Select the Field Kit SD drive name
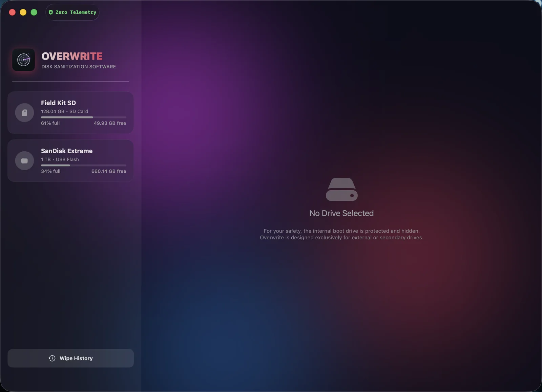Viewport: 542px width, 392px height. pos(58,103)
